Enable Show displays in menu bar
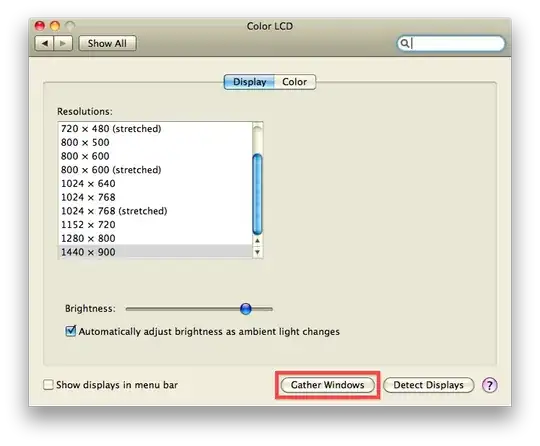The width and height of the screenshot is (540, 446). coord(48,384)
